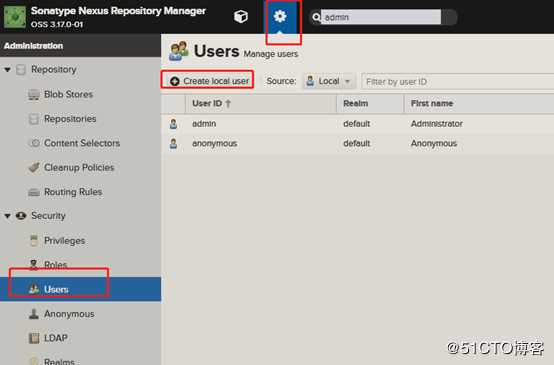Click the Nexus logo icon
This screenshot has width=554, height=365.
click(15, 17)
